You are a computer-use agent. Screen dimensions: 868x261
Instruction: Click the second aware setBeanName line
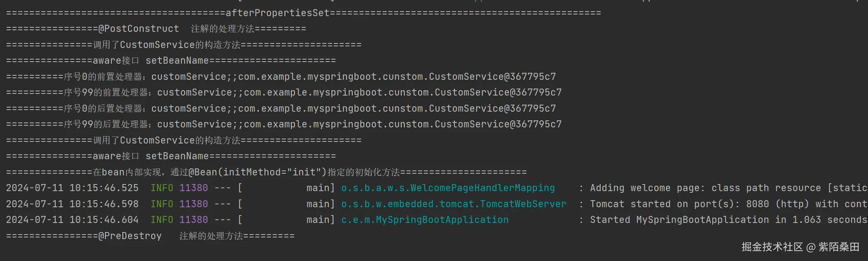click(171, 156)
